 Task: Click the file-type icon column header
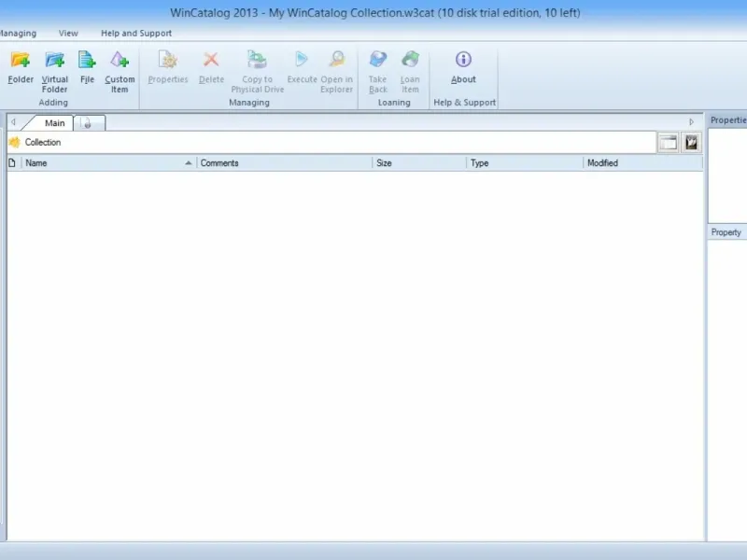pyautogui.click(x=12, y=162)
